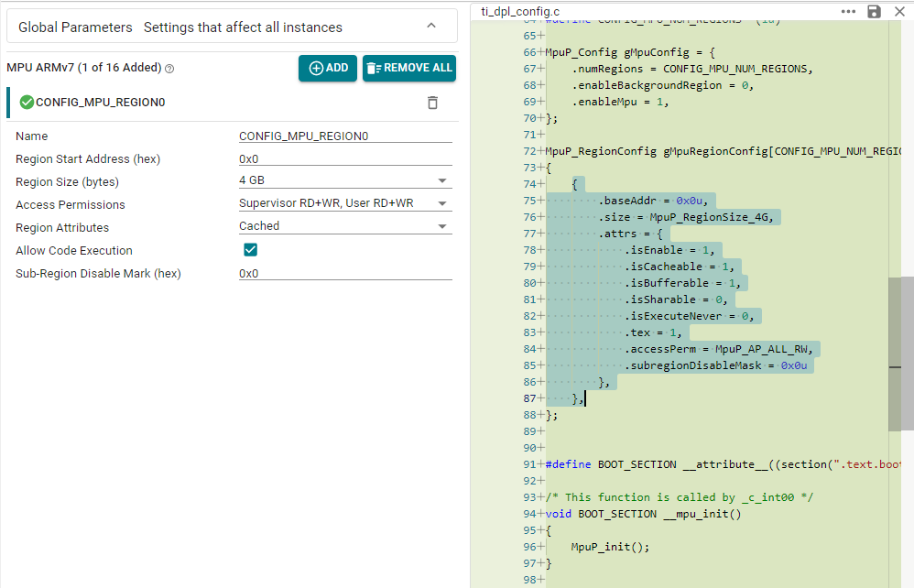Uncheck the Allow Code Execution checkbox
The image size is (914, 588).
point(250,250)
